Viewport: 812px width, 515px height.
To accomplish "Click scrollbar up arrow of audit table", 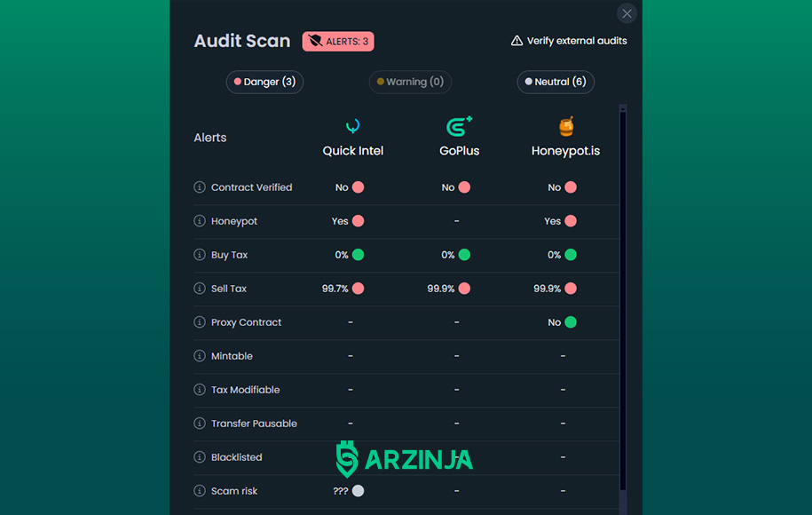I will click(x=623, y=108).
